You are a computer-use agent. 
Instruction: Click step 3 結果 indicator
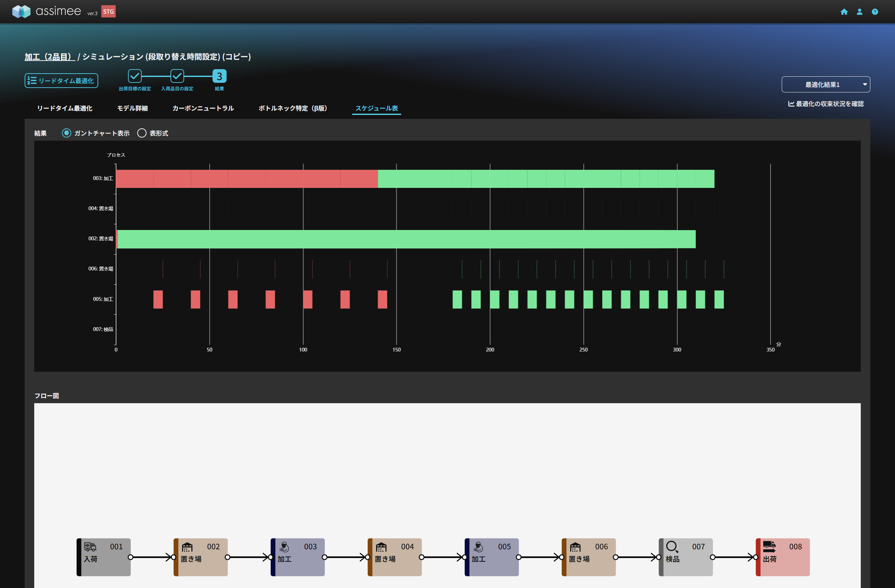(x=219, y=76)
